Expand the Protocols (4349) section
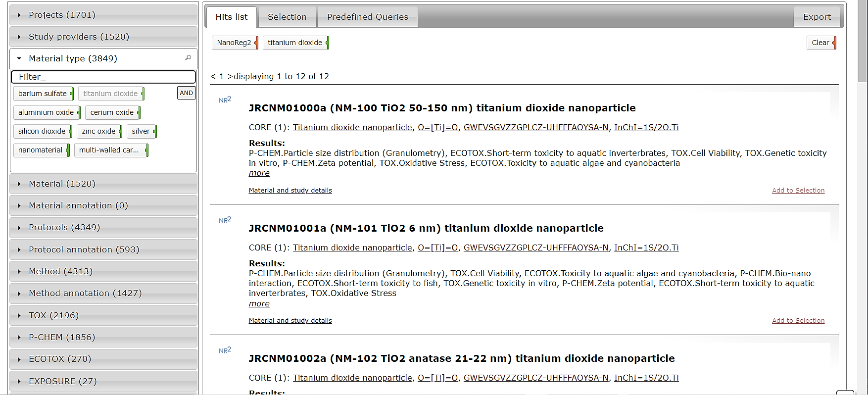 click(64, 227)
